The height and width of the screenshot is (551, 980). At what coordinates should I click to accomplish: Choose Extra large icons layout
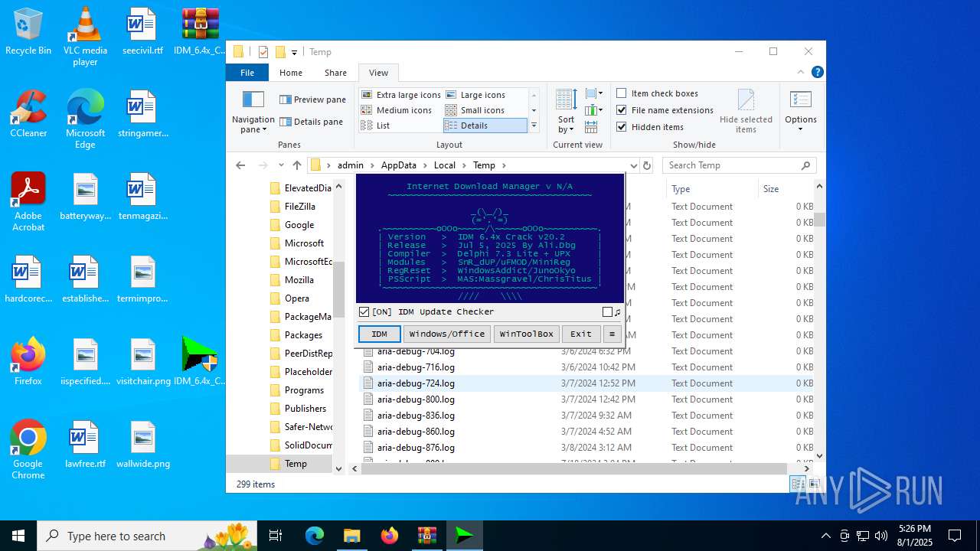pos(400,95)
